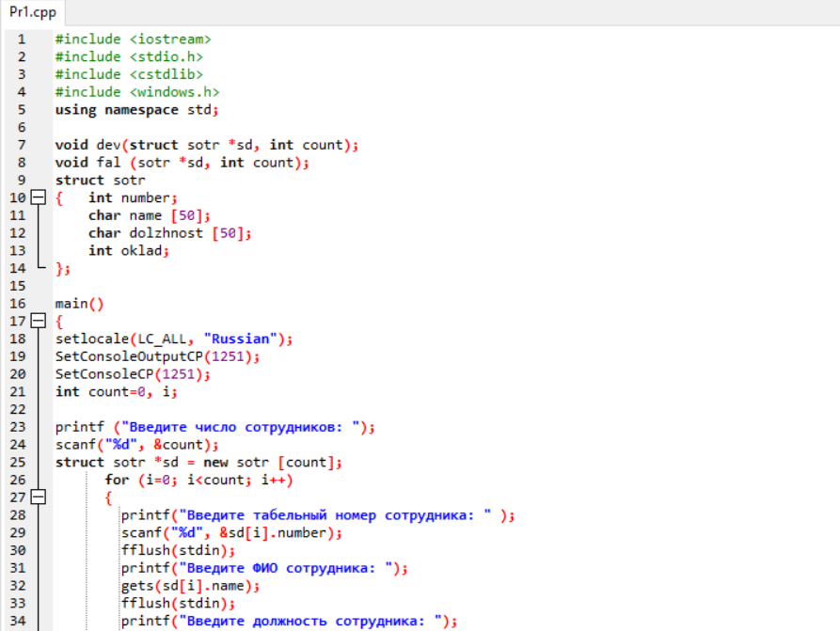The width and height of the screenshot is (840, 631).
Task: Click the 'int count=0, i;' line
Action: point(117,392)
